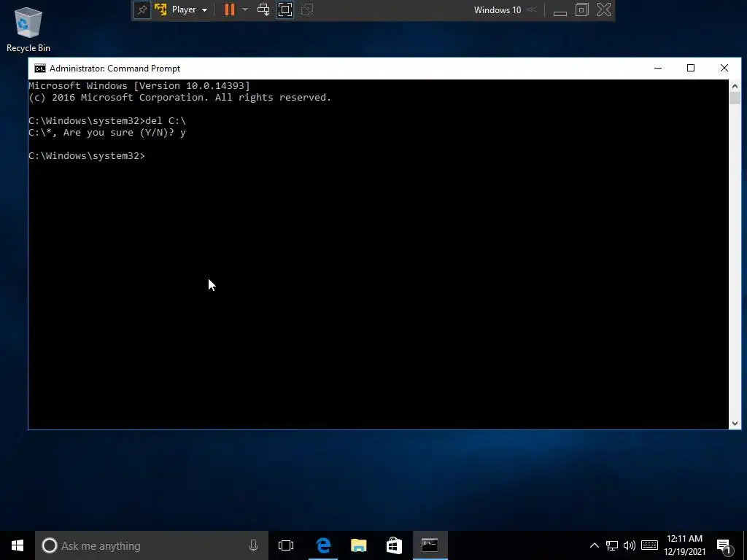Open the clock showing 12:11 AM
Viewport: 747px width, 560px height.
click(x=684, y=545)
